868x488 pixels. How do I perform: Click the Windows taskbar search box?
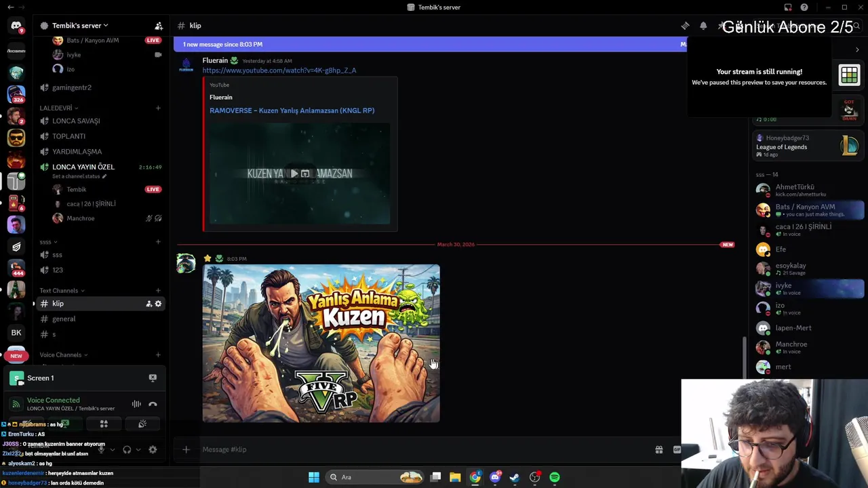pos(375,477)
